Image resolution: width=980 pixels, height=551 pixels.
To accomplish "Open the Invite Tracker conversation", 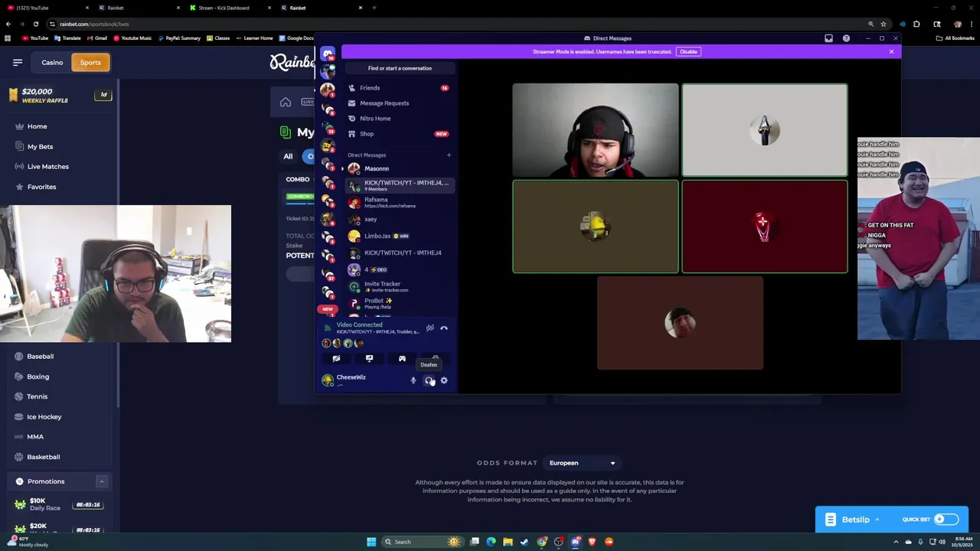I will [x=398, y=286].
